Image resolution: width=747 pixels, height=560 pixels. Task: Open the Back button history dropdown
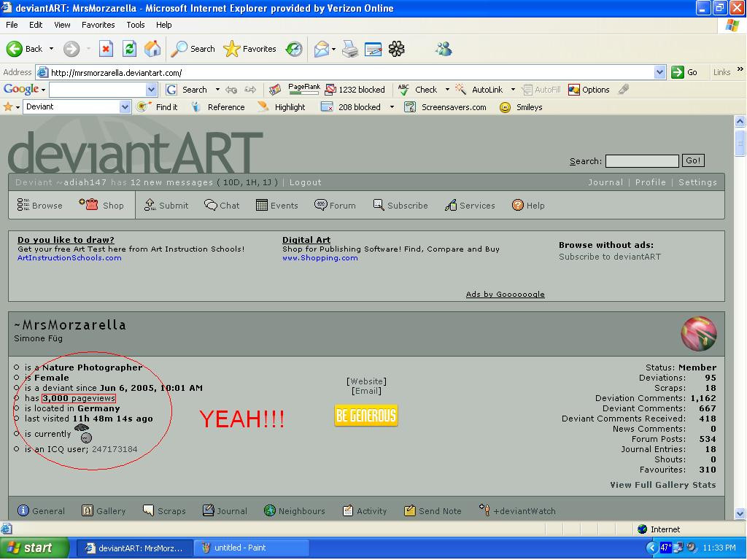click(52, 49)
